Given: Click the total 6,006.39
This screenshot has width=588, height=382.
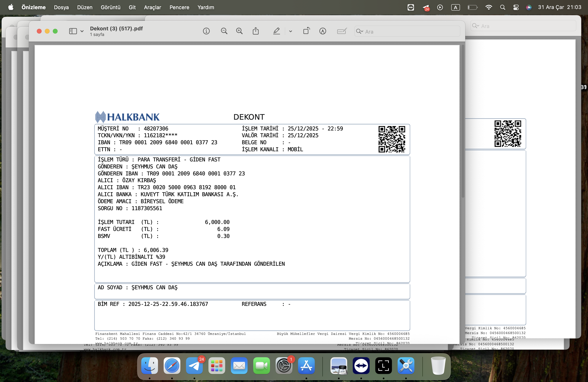Looking at the screenshot, I should coord(156,250).
